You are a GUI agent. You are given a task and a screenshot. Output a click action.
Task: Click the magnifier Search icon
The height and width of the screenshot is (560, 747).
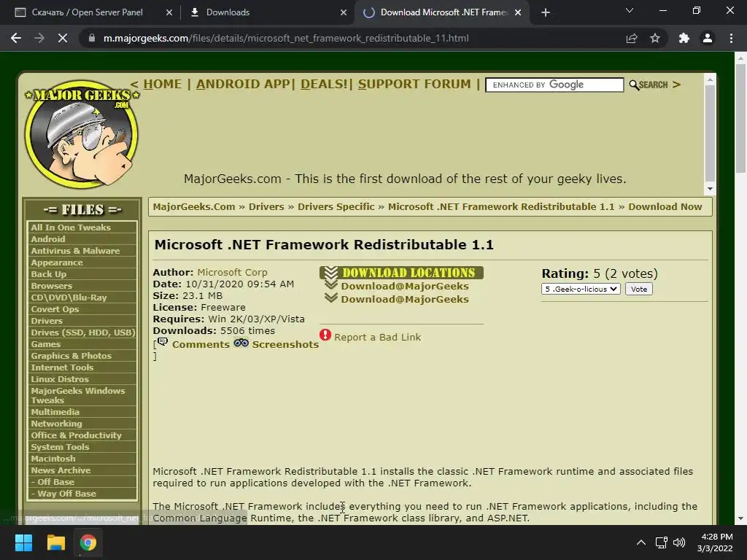click(x=634, y=85)
